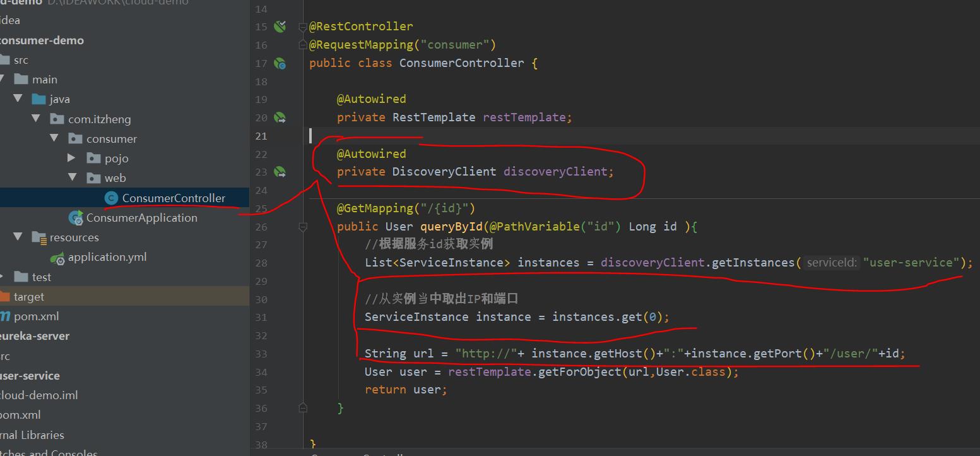Click the @RestController annotation
The width and height of the screenshot is (980, 456).
(x=361, y=27)
